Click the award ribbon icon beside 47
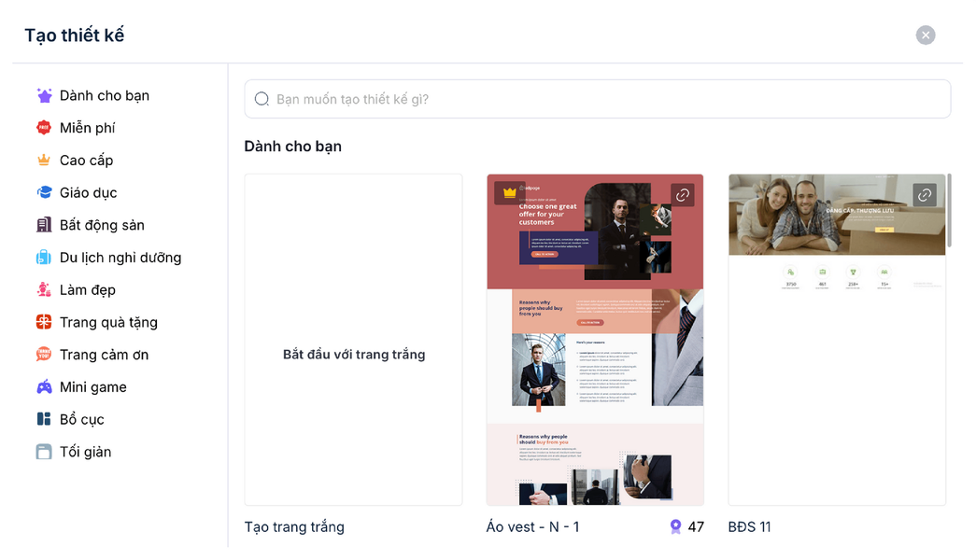Image resolution: width=976 pixels, height=560 pixels. coord(675,527)
